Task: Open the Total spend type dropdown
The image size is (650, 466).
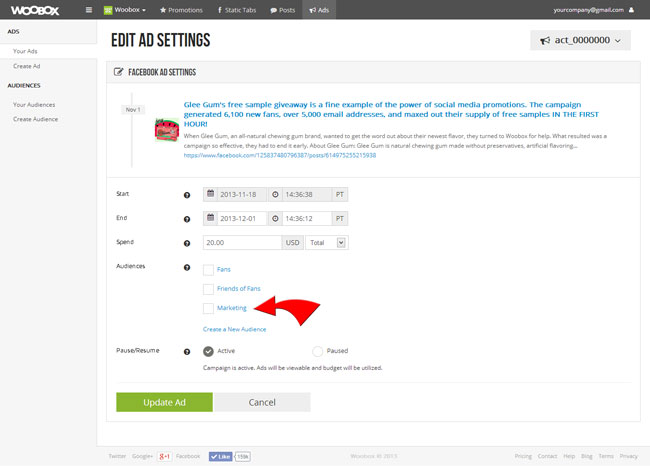Action: (x=327, y=243)
